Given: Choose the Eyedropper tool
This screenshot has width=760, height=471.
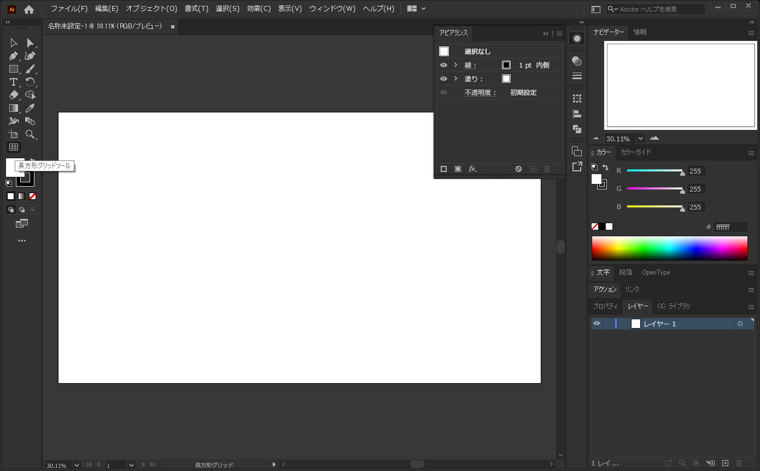Looking at the screenshot, I should pos(30,108).
